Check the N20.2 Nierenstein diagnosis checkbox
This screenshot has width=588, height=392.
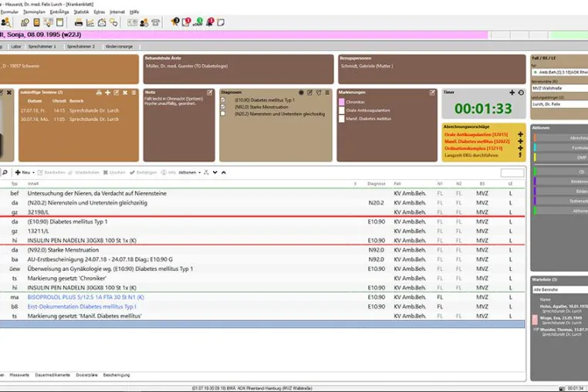coord(223,113)
